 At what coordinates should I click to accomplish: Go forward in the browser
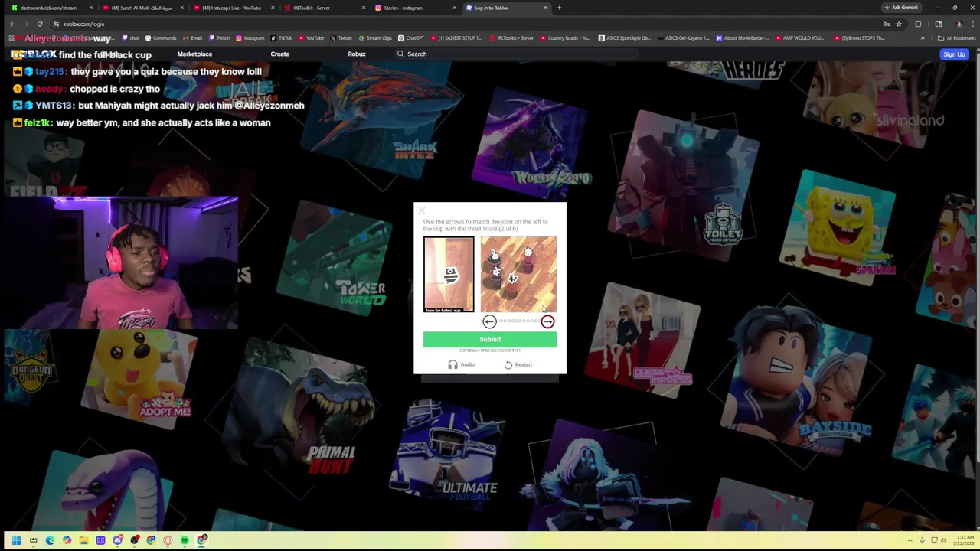tap(26, 24)
